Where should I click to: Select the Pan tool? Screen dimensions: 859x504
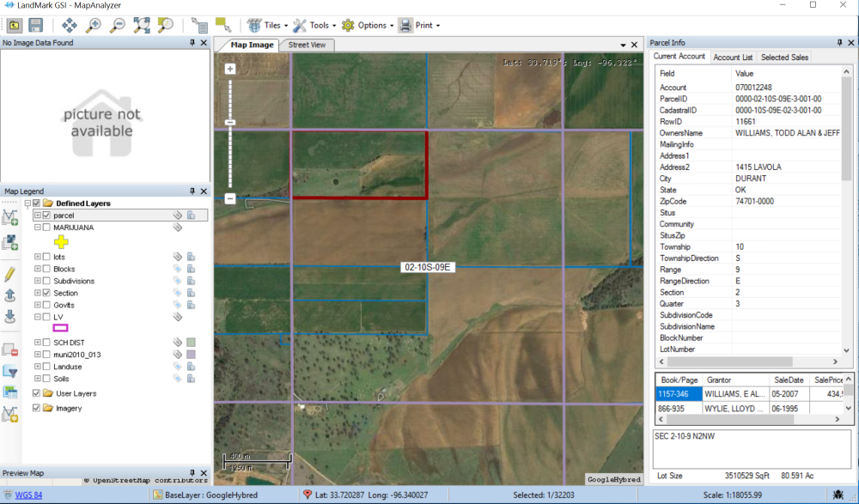click(x=70, y=25)
